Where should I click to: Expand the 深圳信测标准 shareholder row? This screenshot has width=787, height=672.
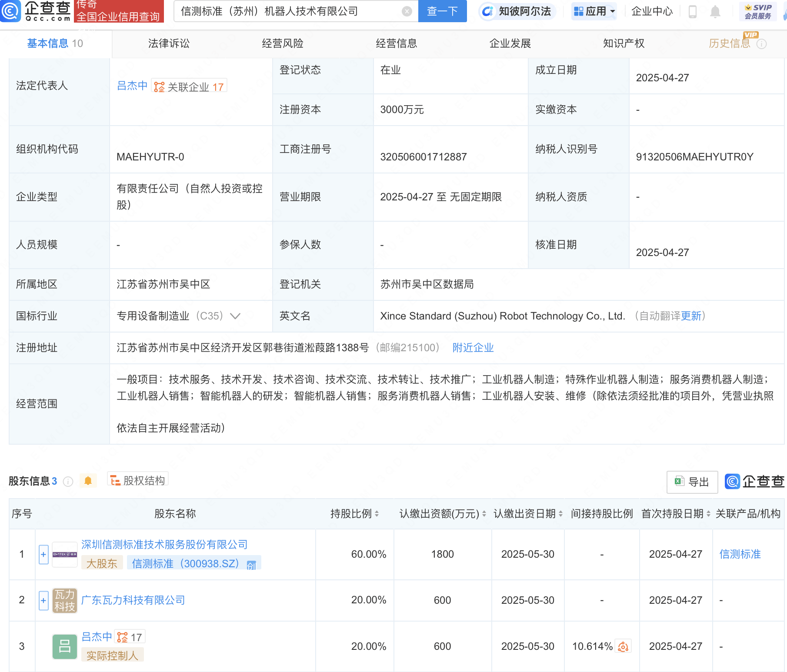pos(43,555)
